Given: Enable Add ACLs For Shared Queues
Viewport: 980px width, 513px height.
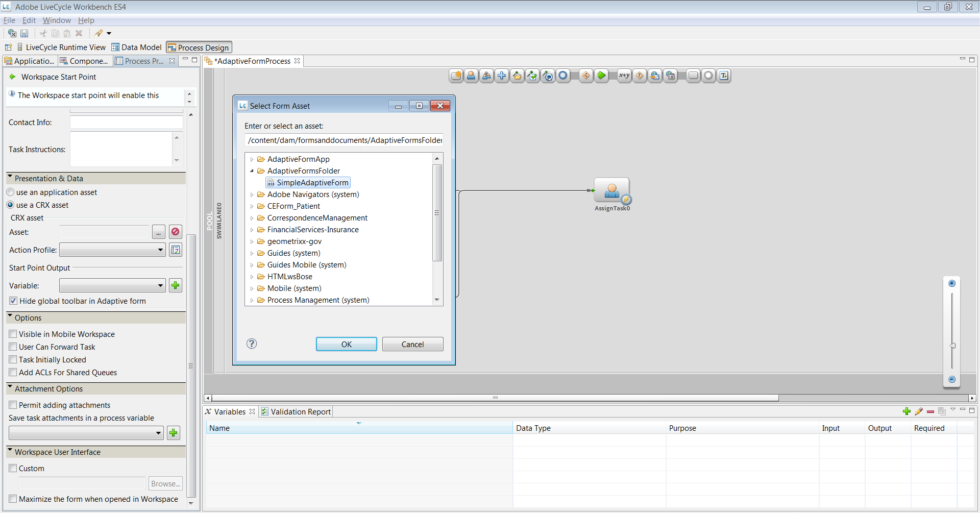Looking at the screenshot, I should [13, 373].
